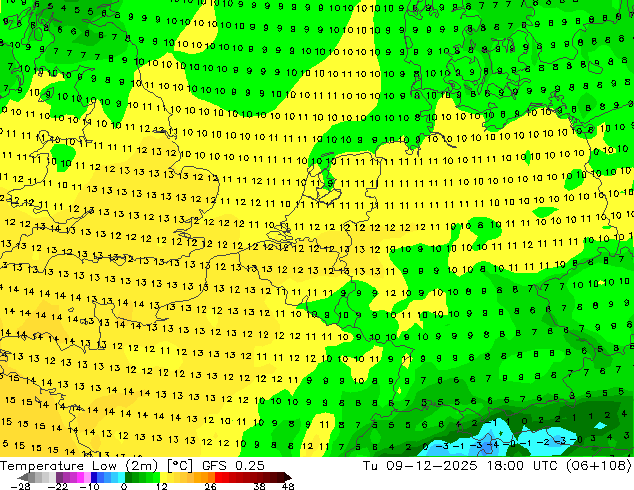Click the '48' legend scale label

pyautogui.click(x=288, y=486)
